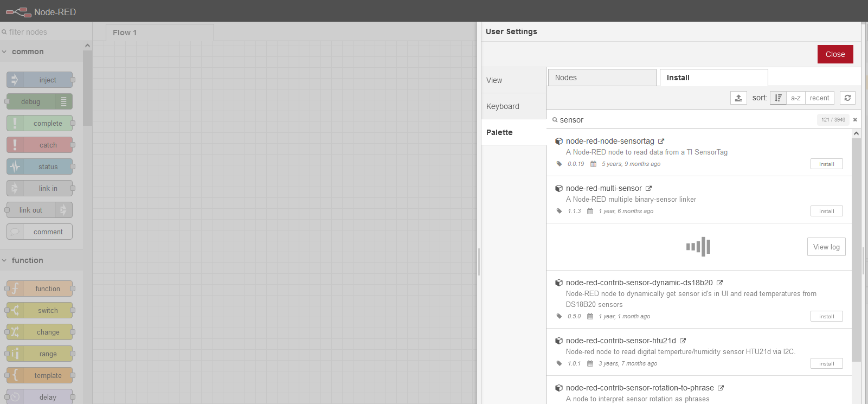Click the upload module tgz icon
The width and height of the screenshot is (868, 404).
click(738, 98)
